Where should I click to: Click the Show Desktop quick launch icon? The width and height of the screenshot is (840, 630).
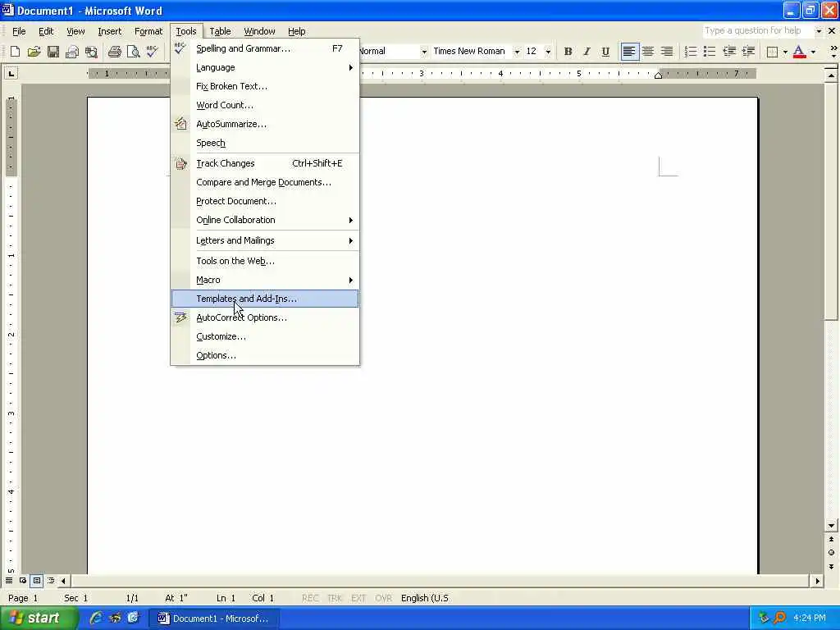point(134,618)
